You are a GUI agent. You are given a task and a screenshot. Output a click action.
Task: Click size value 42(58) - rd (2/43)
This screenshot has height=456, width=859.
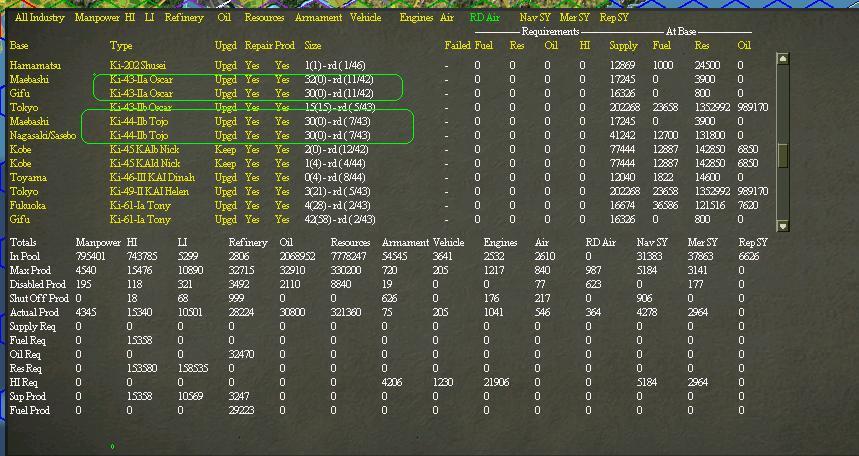(x=340, y=219)
